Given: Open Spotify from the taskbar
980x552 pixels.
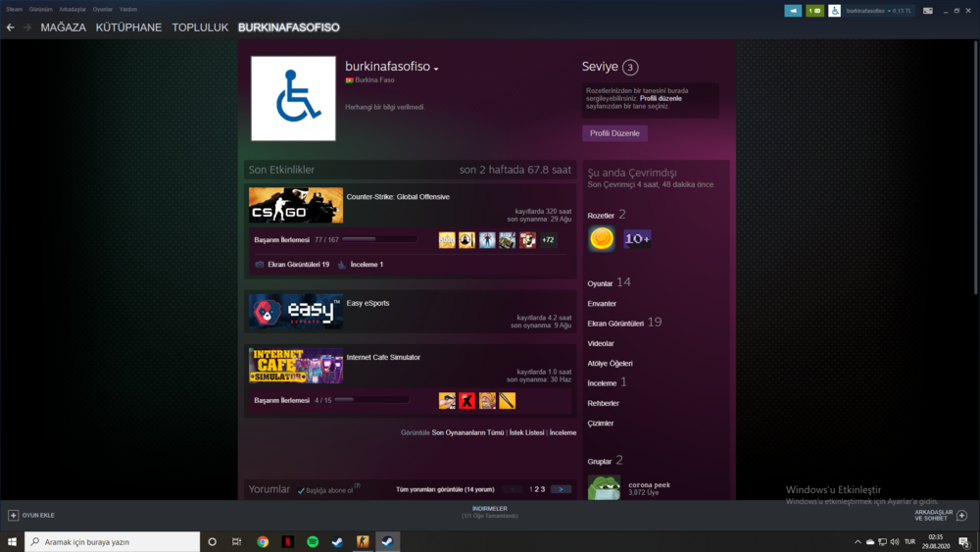Looking at the screenshot, I should [x=313, y=542].
